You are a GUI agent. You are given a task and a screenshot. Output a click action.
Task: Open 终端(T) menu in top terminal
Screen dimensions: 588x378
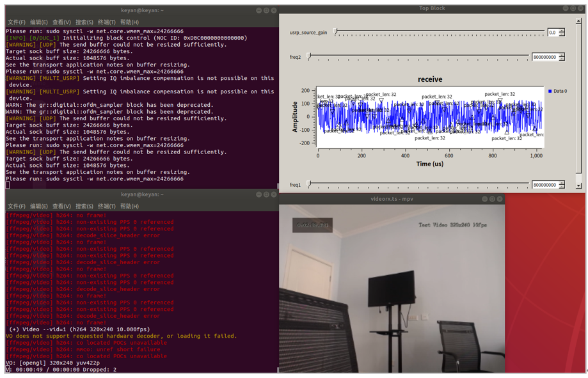click(106, 22)
